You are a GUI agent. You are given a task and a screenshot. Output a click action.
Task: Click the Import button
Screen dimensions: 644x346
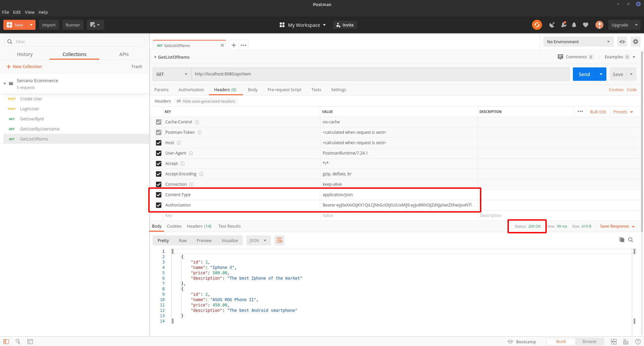49,25
